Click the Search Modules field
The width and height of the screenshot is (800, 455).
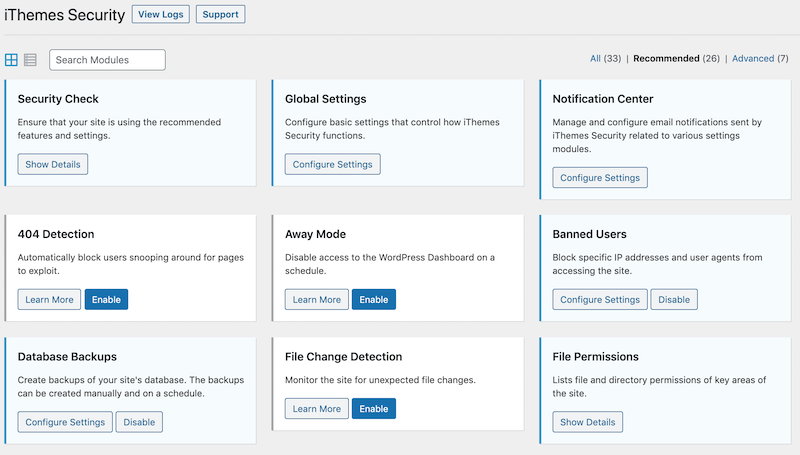107,60
